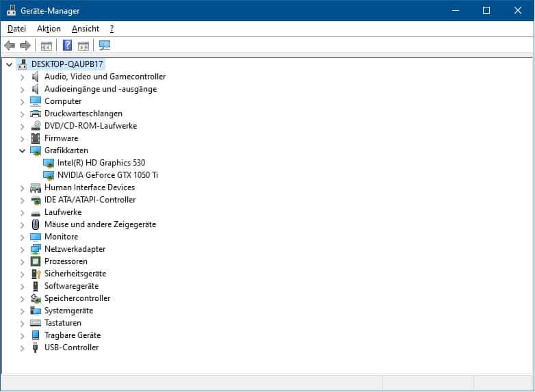The height and width of the screenshot is (392, 535).
Task: Click the Forward arrow toolbar icon
Action: point(25,45)
